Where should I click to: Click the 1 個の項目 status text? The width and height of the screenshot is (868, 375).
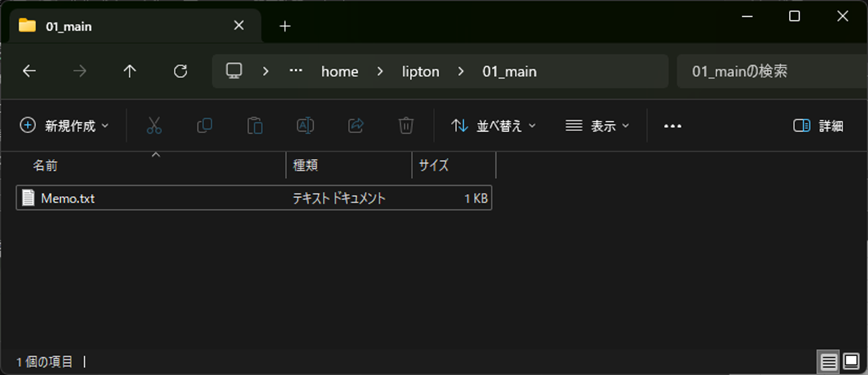pyautogui.click(x=45, y=362)
